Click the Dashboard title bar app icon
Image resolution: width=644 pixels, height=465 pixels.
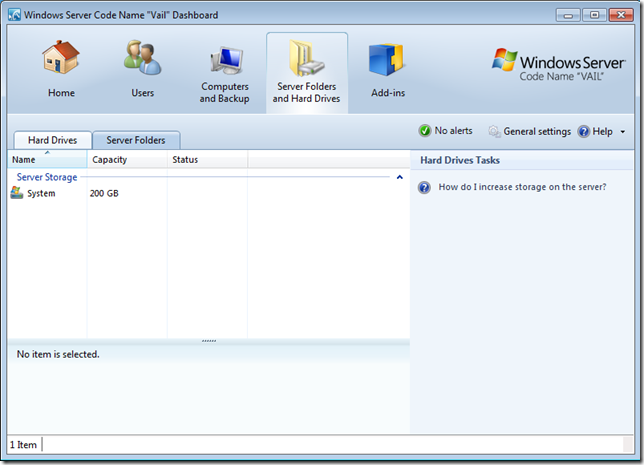(x=14, y=15)
